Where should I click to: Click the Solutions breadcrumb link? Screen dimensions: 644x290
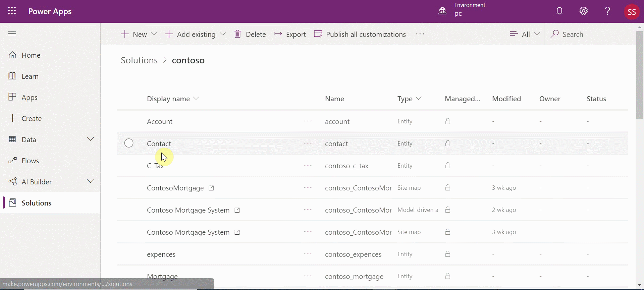click(139, 60)
